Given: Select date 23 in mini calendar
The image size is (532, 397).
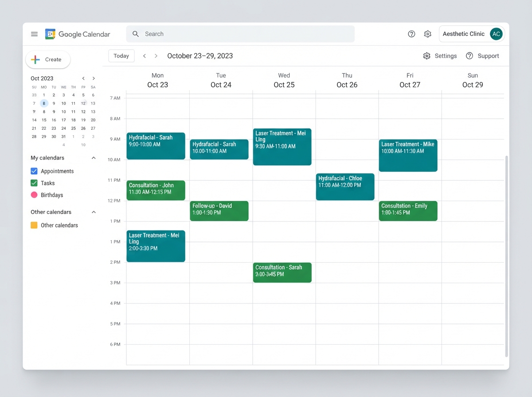Looking at the screenshot, I should coord(54,128).
